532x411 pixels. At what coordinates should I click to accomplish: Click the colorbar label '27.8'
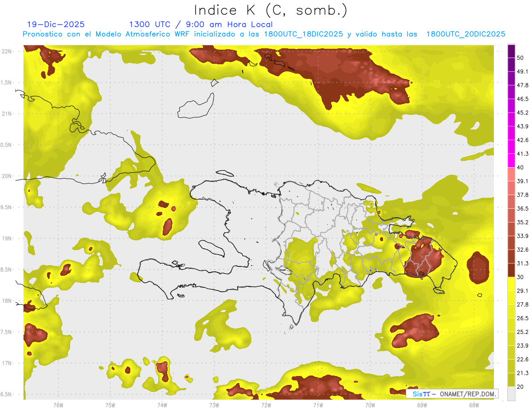click(523, 304)
